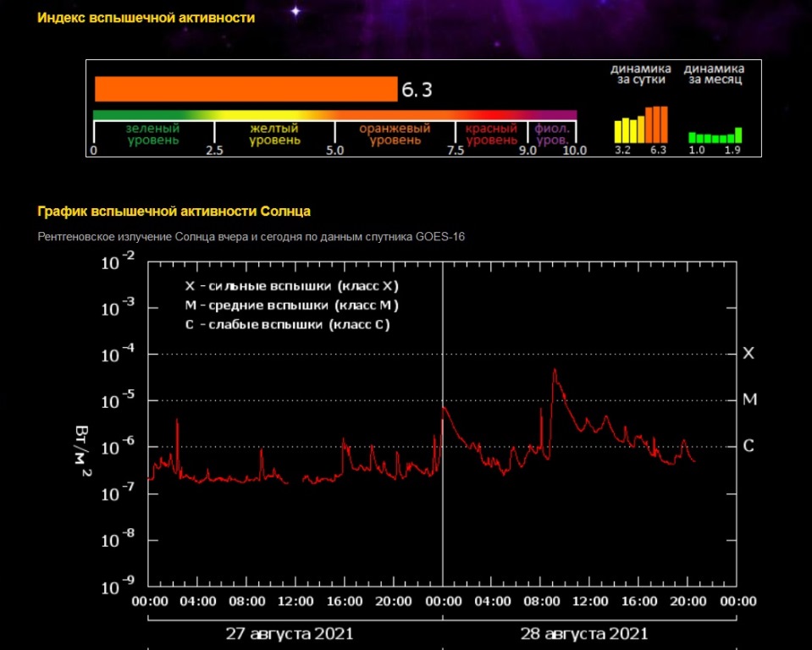Click the "Индекс вспышечной активности" heading
Viewport: 812px width, 650px height.
[146, 17]
